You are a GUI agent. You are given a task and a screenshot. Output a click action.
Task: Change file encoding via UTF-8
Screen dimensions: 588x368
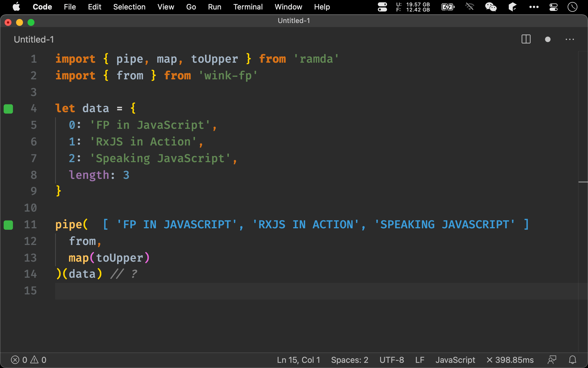click(392, 360)
